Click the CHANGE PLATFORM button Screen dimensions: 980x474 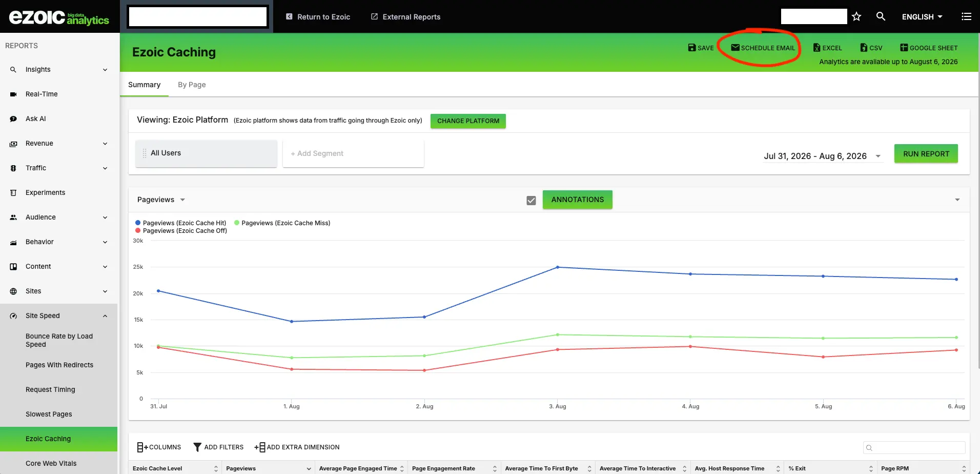coord(468,121)
